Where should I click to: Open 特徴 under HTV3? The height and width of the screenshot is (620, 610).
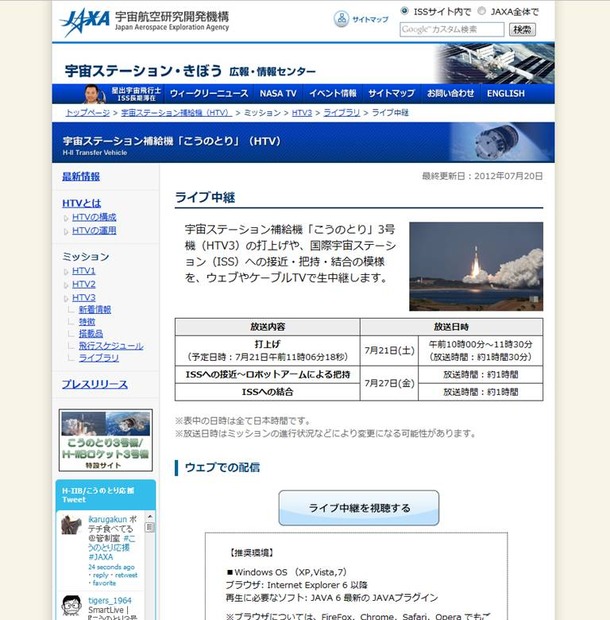pyautogui.click(x=87, y=322)
